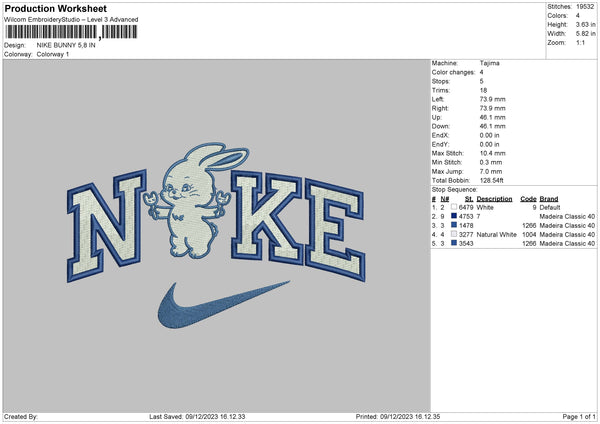Select the Page 1 of 1 indicator

(x=579, y=416)
